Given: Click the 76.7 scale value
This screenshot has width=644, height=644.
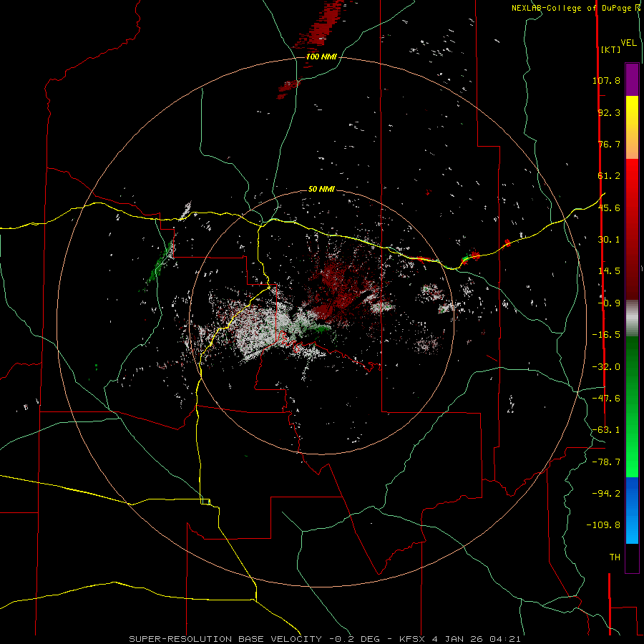Looking at the screenshot, I should click(609, 144).
